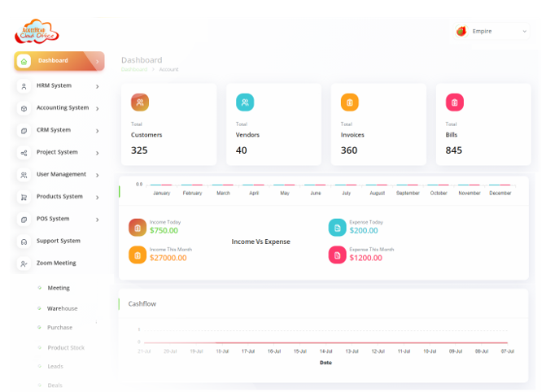Click the Accounting System cube icon
Image resolution: width=546 pixels, height=392 pixels.
(24, 108)
